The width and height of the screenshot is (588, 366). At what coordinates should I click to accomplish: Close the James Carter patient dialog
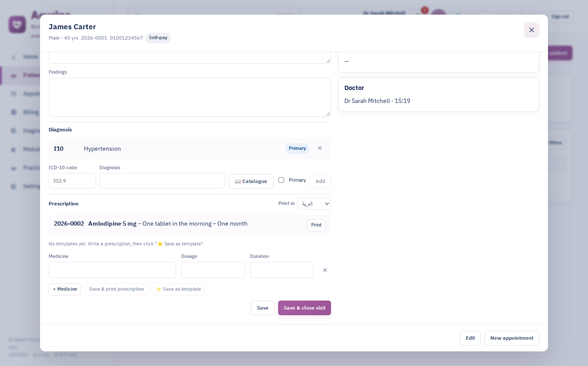531,30
